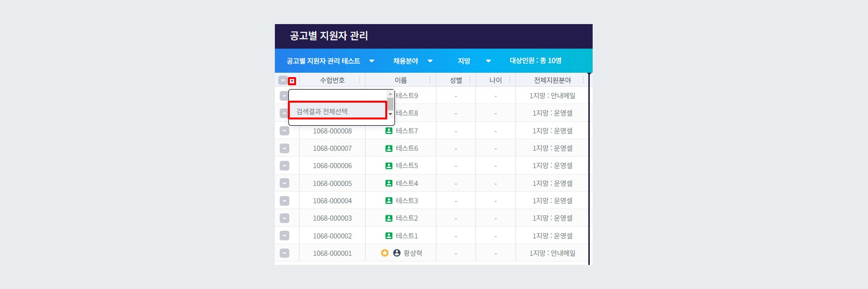
Task: Sort by the 수험번호 column header
Action: click(x=332, y=80)
